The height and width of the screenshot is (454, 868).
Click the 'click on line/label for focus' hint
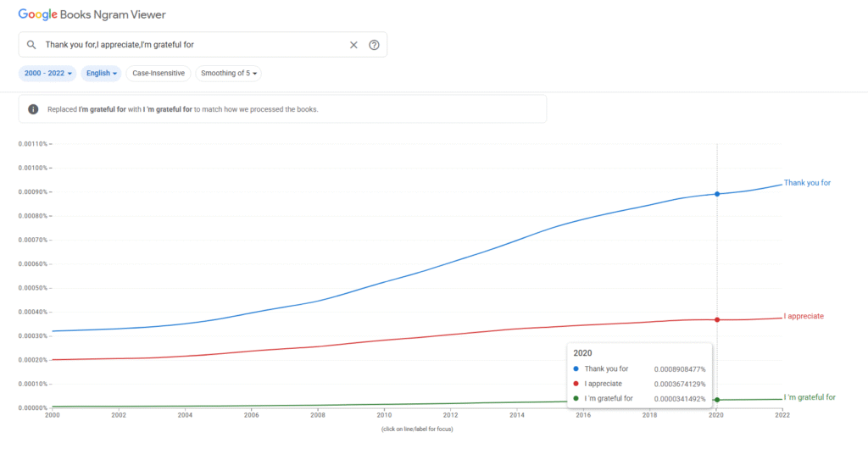[x=417, y=429]
